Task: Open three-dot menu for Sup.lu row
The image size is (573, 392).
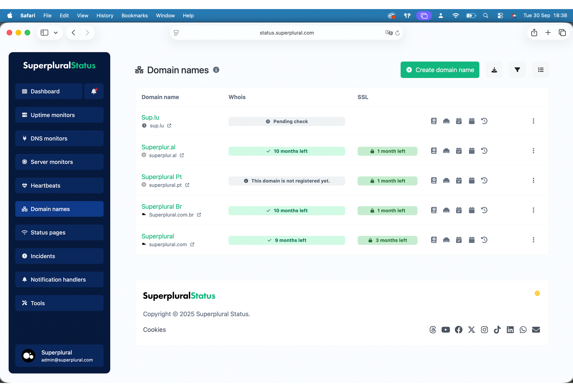Action: coord(533,121)
